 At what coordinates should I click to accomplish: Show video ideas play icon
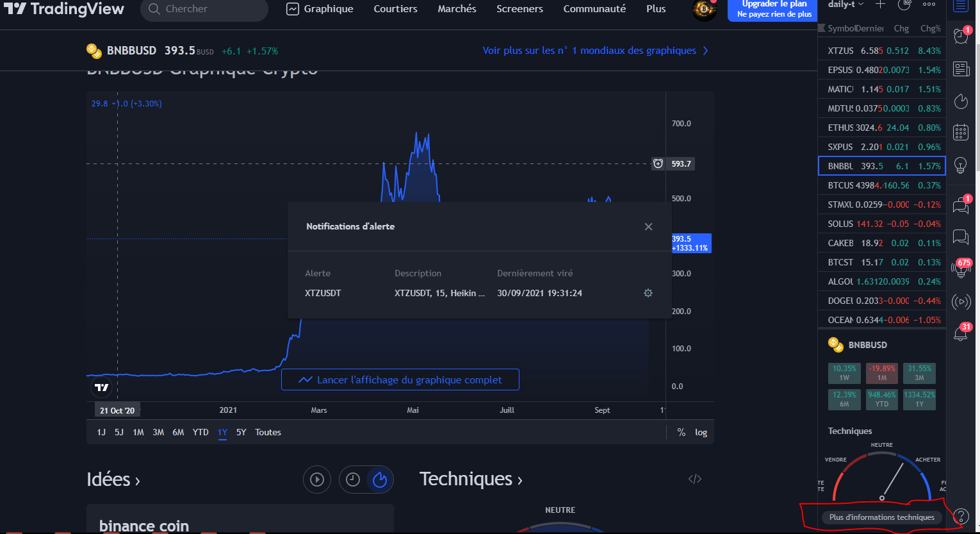tap(317, 480)
